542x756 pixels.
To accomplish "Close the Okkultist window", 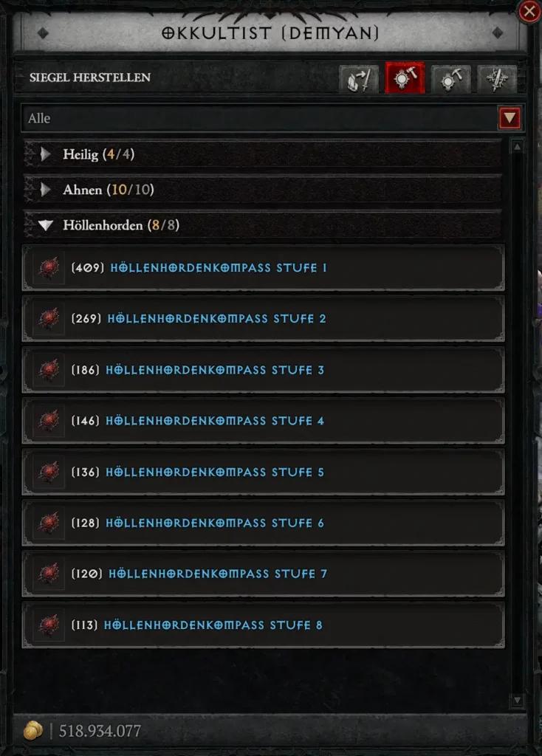I will click(x=529, y=11).
